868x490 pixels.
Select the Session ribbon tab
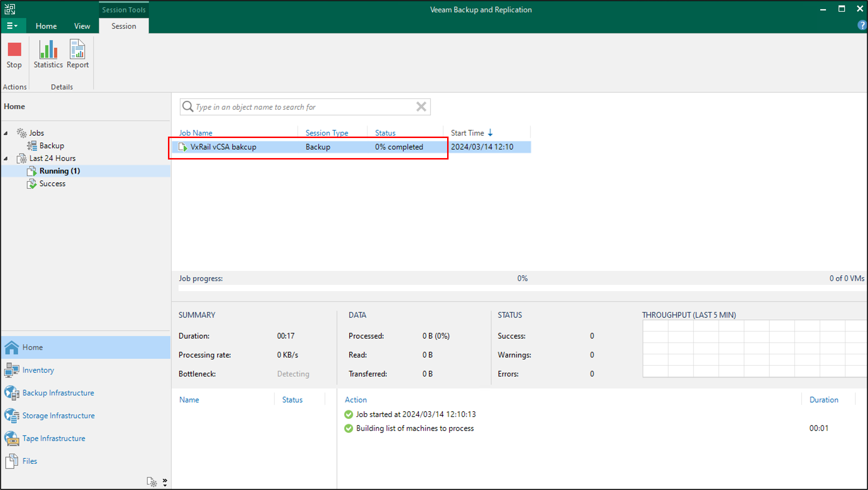coord(124,26)
